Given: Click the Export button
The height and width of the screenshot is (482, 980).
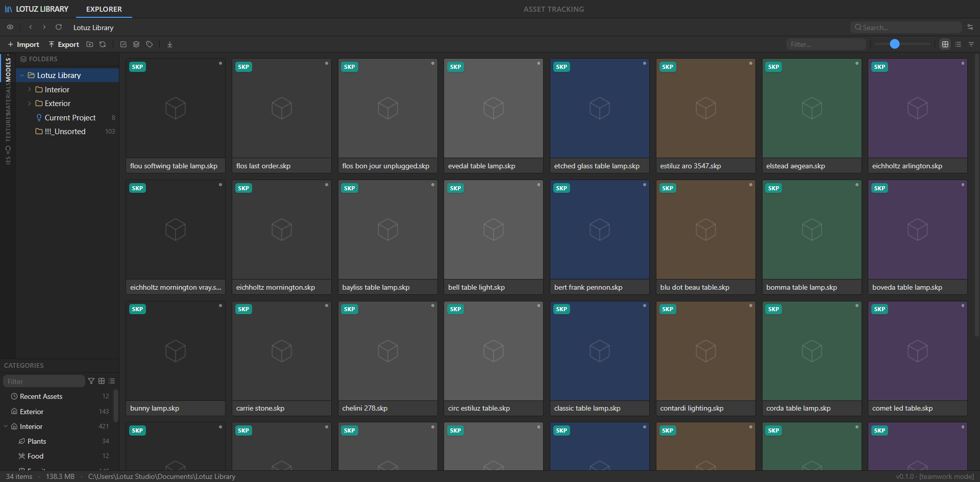Looking at the screenshot, I should (64, 44).
